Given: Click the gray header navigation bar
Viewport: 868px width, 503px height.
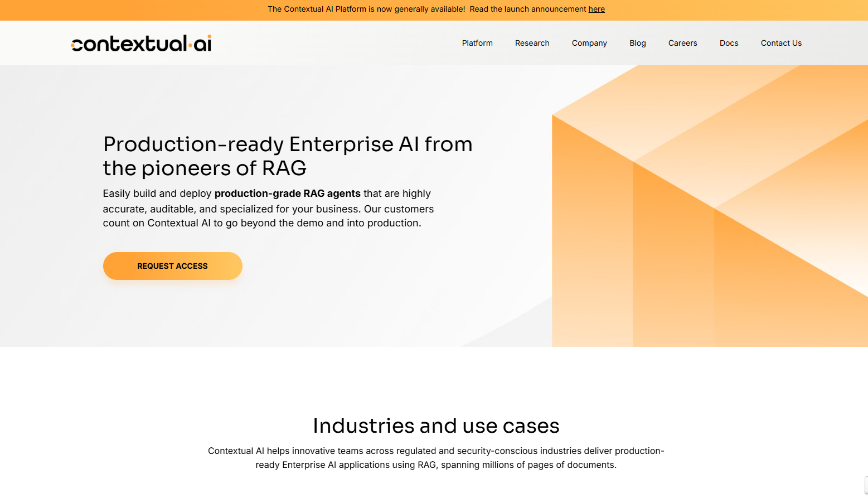Looking at the screenshot, I should click(362, 43).
